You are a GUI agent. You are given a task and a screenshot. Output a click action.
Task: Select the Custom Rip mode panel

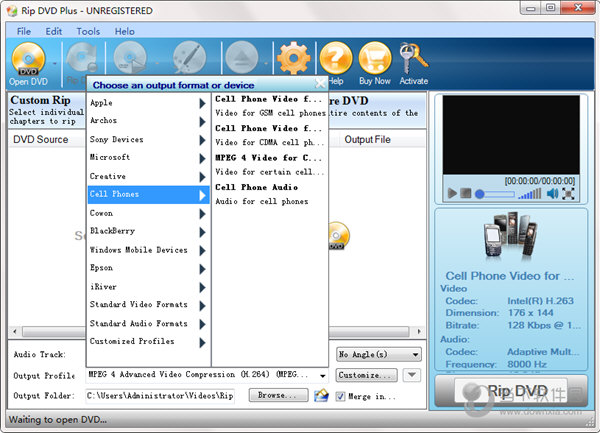(x=46, y=110)
